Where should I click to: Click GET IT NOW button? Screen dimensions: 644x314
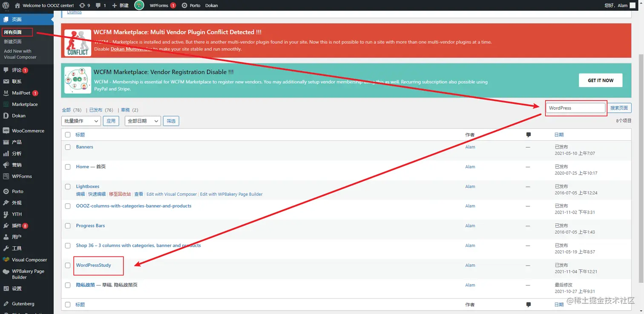[601, 80]
